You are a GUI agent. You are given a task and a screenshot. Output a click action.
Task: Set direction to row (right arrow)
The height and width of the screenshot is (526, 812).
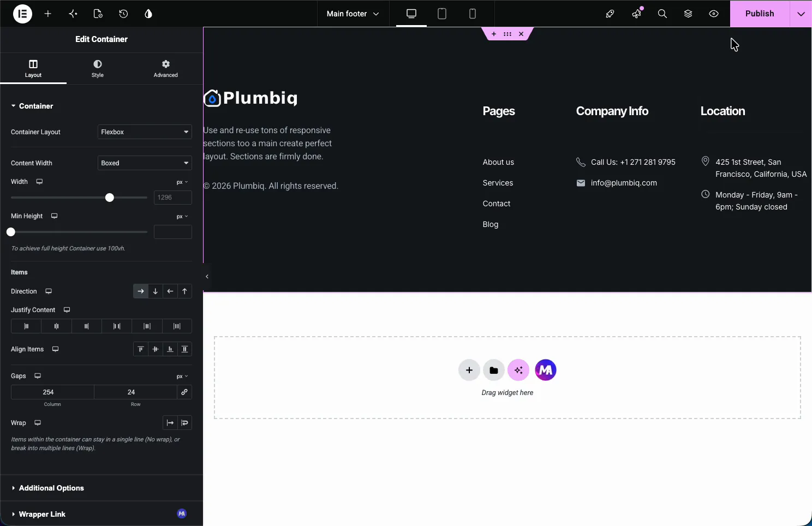click(x=141, y=291)
